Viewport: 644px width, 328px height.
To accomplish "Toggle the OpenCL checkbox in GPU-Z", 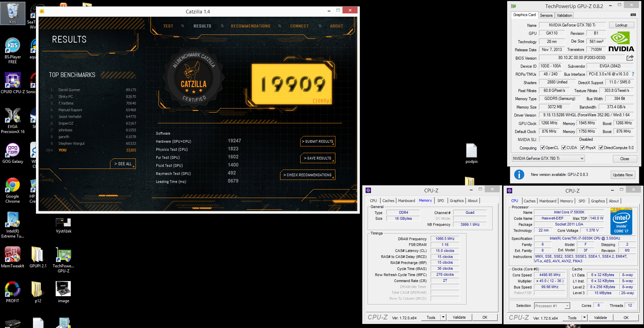I will pos(542,148).
